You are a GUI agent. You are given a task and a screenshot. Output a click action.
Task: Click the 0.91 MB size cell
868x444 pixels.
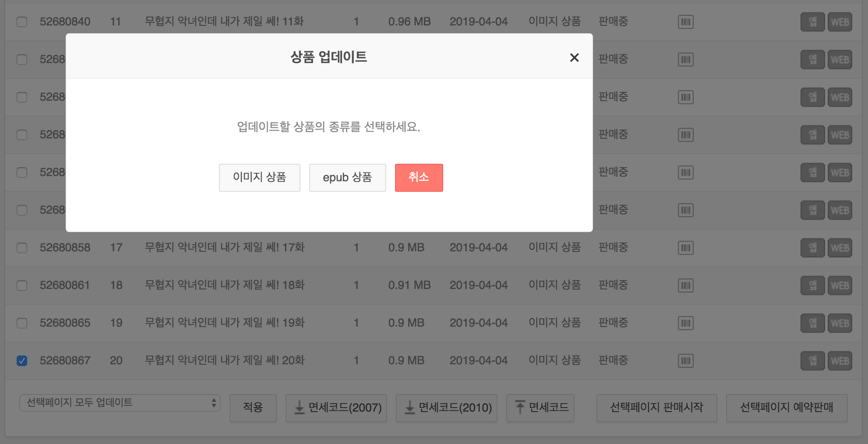(409, 285)
